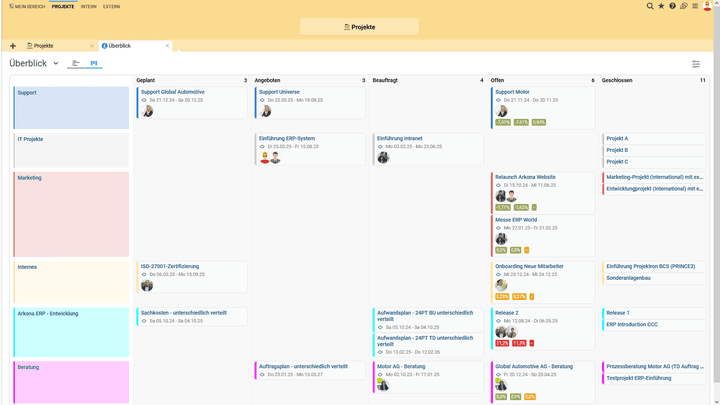Open the INTERN menu
Image resolution: width=720 pixels, height=405 pixels.
(89, 6)
